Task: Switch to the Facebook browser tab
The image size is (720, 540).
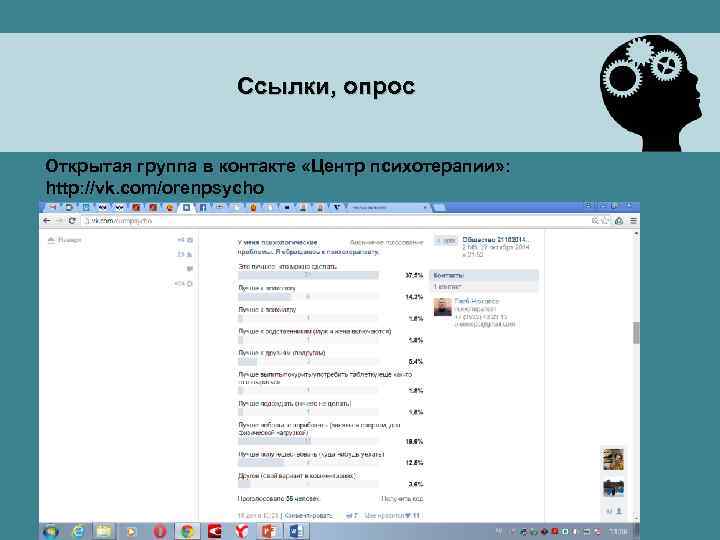Action: (202, 208)
